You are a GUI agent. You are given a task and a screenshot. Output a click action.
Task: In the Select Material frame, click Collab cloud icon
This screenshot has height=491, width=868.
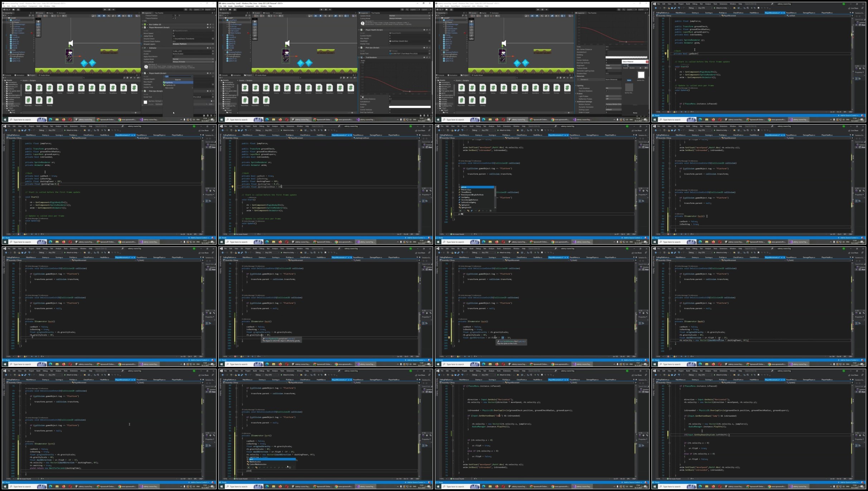click(447, 9)
